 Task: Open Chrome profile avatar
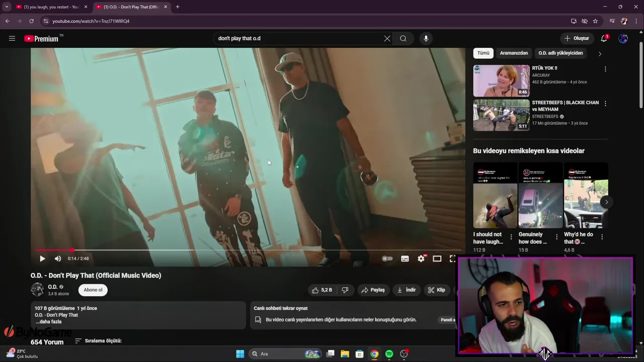pyautogui.click(x=624, y=21)
